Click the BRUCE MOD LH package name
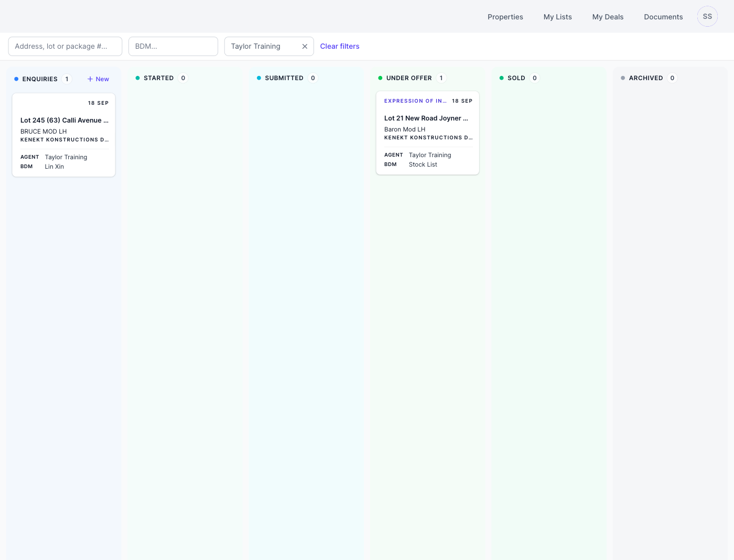Image resolution: width=734 pixels, height=560 pixels. pos(44,131)
